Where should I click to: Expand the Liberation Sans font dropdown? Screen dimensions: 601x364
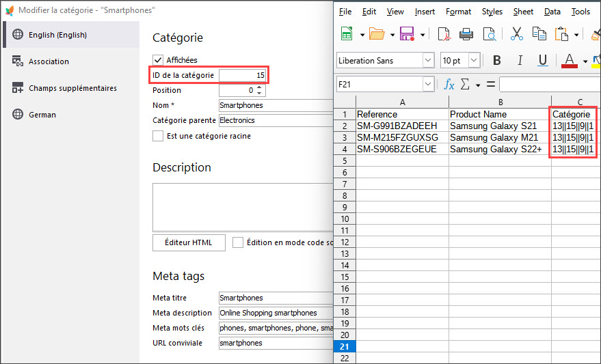(x=428, y=61)
